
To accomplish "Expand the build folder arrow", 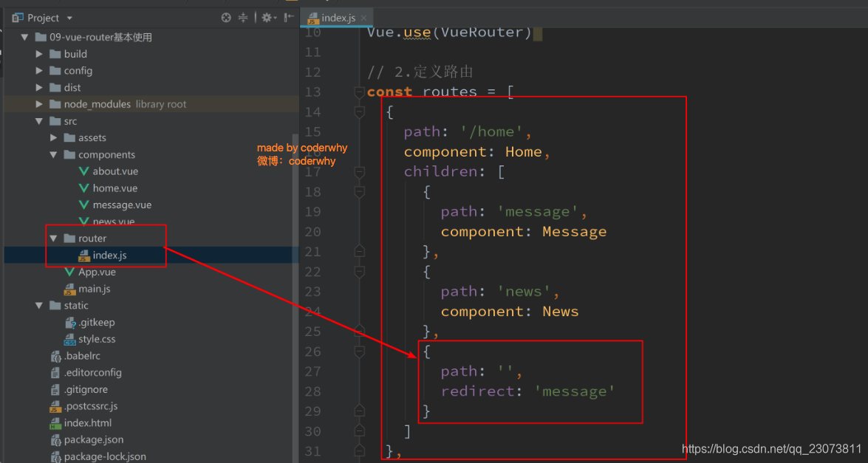I will pos(38,54).
